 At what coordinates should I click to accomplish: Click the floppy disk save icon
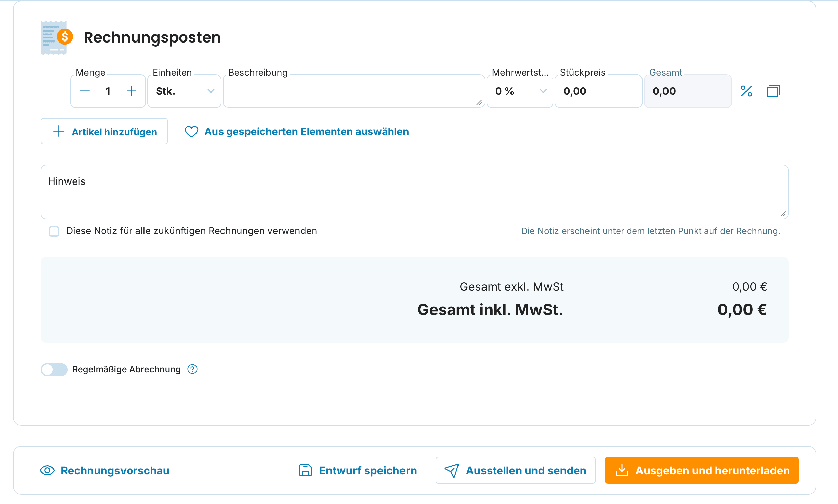pos(305,470)
